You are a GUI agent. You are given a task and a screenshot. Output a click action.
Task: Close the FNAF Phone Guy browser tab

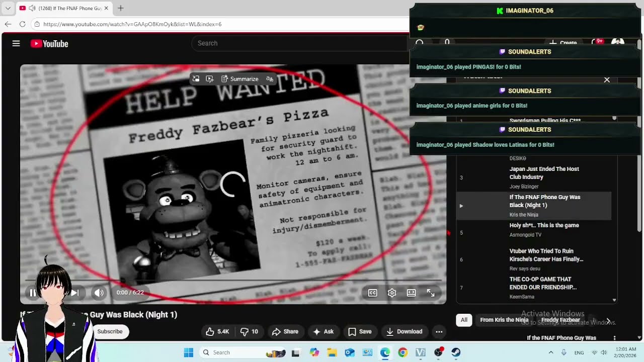[106, 8]
